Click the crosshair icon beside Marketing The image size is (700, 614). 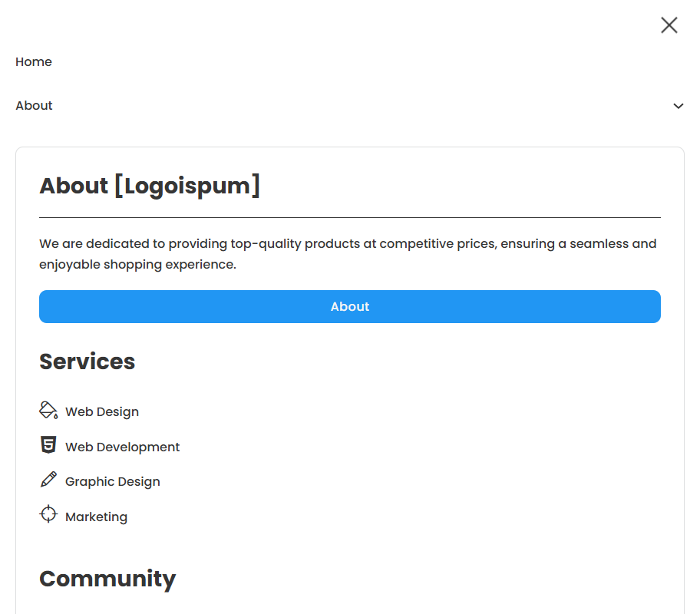48,515
